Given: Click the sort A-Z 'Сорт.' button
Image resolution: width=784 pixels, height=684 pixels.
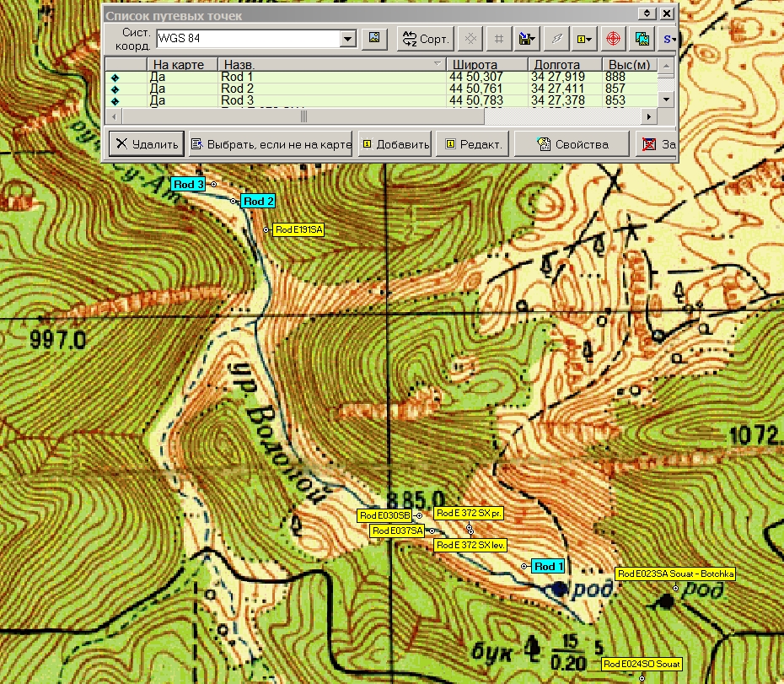Looking at the screenshot, I should pos(426,39).
